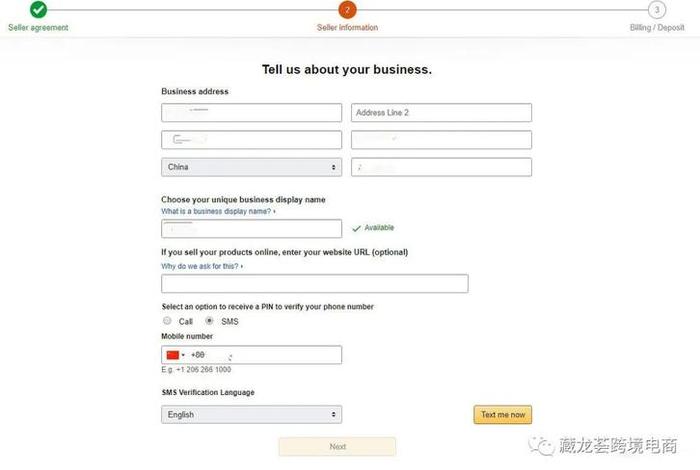Select the Call radio option
Viewport: 700px width, 470px height.
coord(167,321)
